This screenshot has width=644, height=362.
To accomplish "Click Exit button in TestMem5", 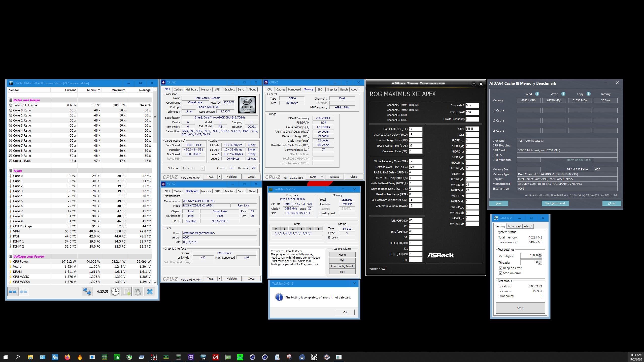I will coord(342,272).
